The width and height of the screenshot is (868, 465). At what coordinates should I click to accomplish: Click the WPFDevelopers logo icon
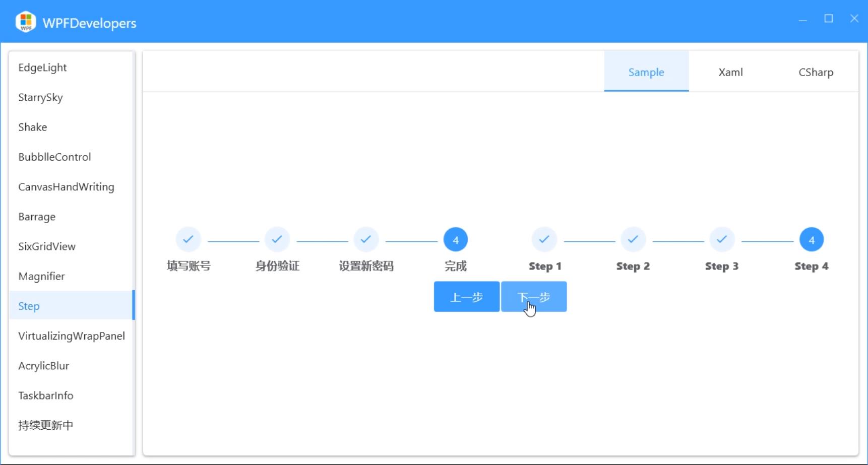(26, 22)
